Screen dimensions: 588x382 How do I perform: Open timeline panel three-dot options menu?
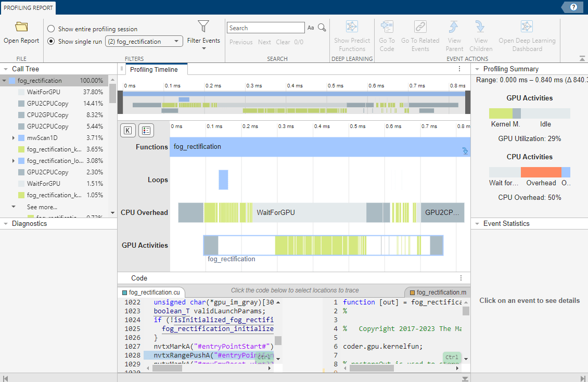point(459,69)
